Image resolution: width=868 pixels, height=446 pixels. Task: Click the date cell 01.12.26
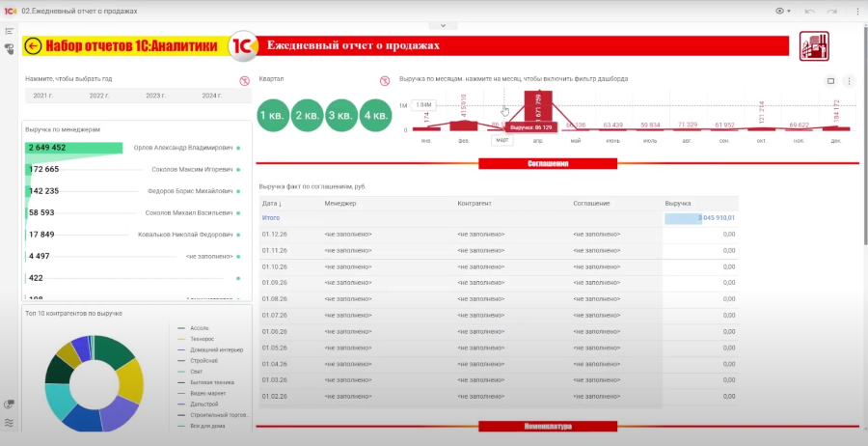tap(275, 235)
